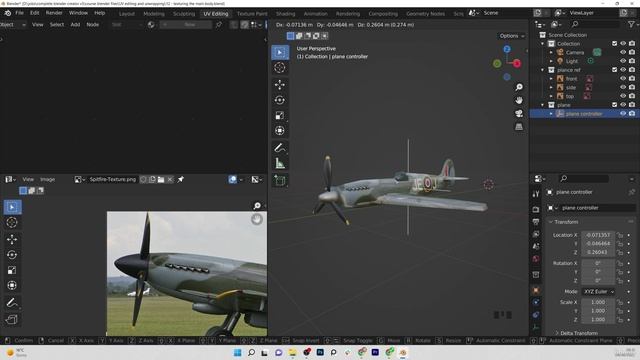Screen dimensions: 640x360
Task: Select the Transform tool in 3D viewport
Action: click(x=280, y=131)
